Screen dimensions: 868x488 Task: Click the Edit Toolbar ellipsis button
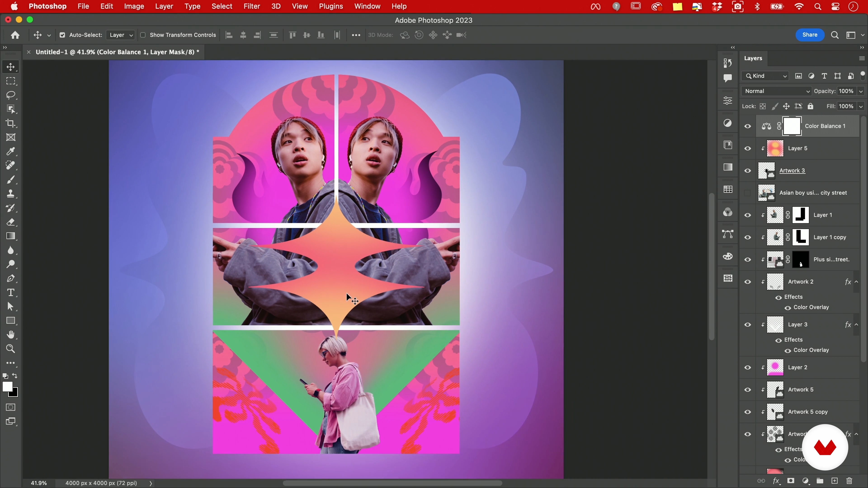[x=11, y=363]
